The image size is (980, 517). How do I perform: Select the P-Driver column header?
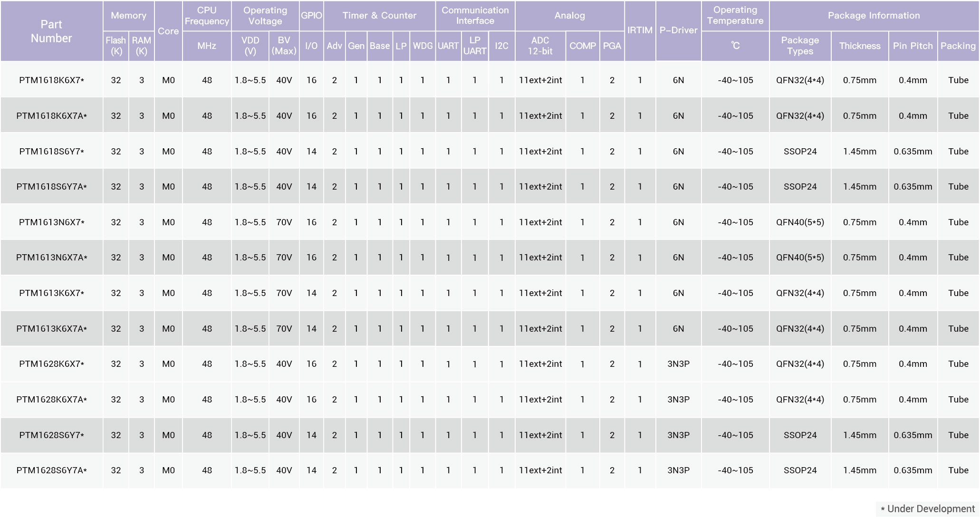pyautogui.click(x=678, y=30)
